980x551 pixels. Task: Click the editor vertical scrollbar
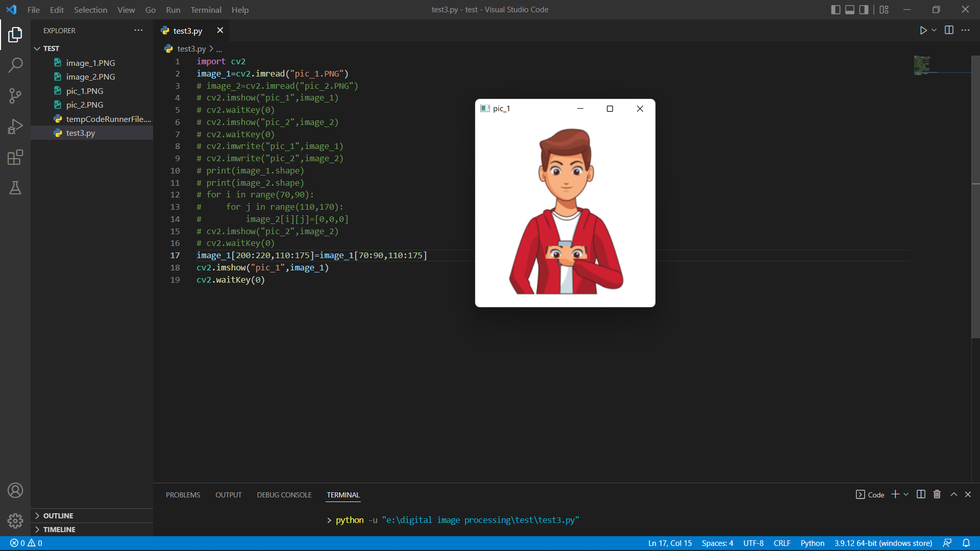pyautogui.click(x=975, y=196)
